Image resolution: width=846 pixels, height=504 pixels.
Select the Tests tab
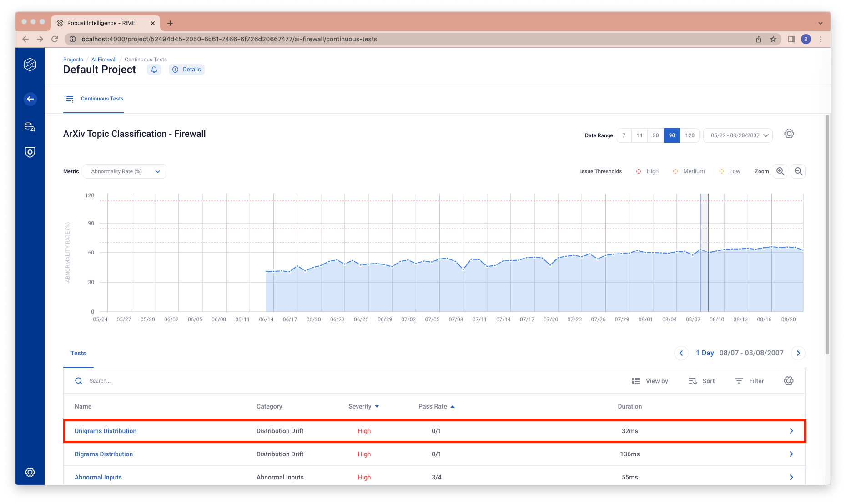point(78,353)
